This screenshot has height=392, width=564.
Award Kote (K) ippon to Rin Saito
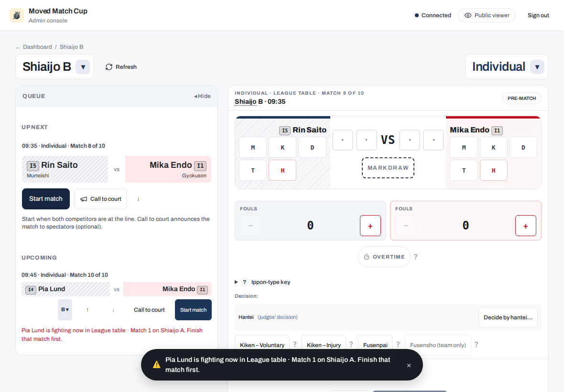[283, 147]
